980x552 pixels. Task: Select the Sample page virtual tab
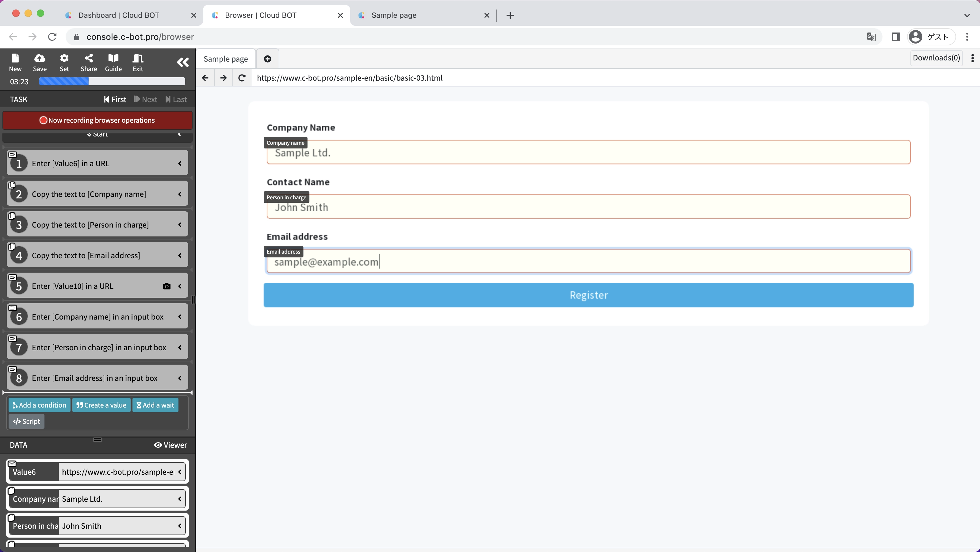(x=226, y=59)
